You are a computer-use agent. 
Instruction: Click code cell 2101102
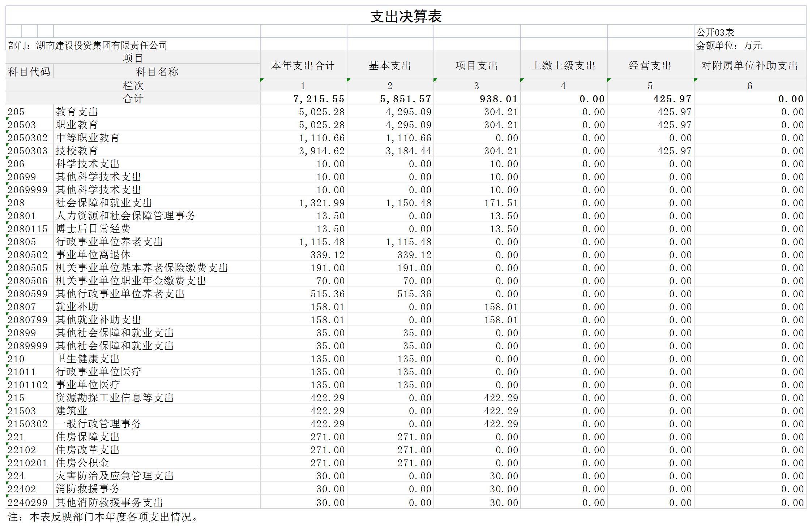click(x=29, y=385)
